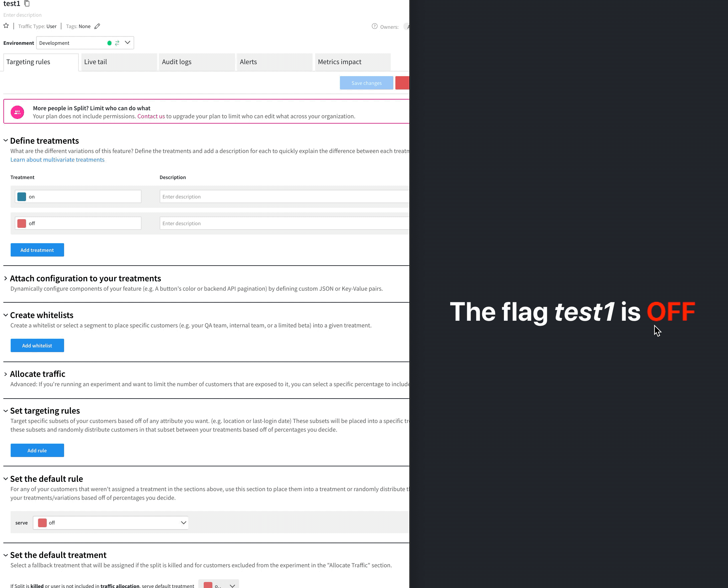Click the pencil icon to edit tags
This screenshot has width=728, height=588.
pos(97,26)
